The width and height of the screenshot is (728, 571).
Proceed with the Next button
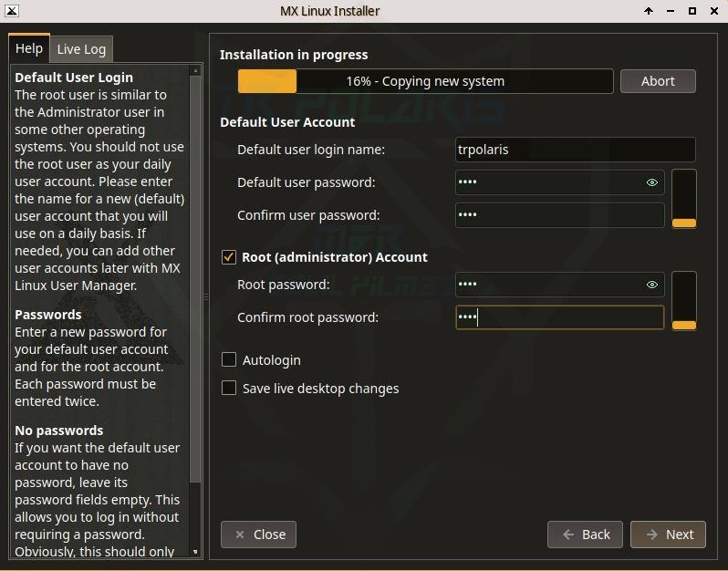668,535
